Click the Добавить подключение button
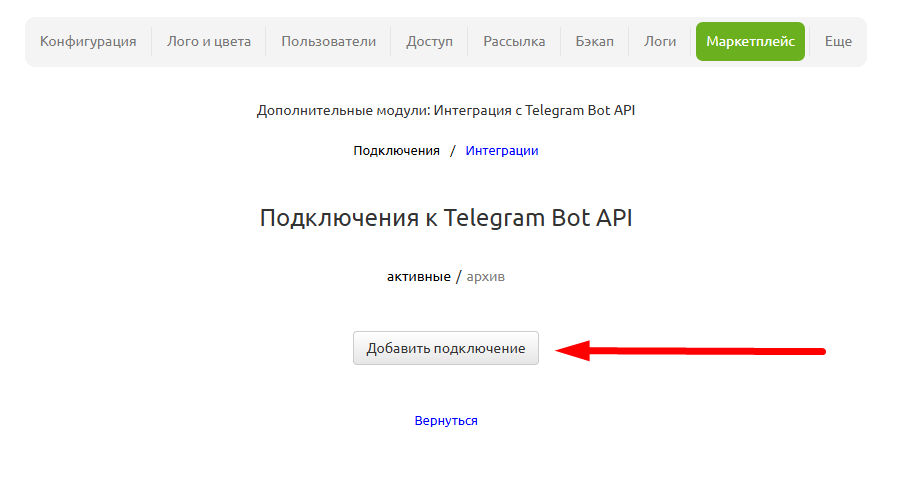Screen dimensions: 917x501 click(446, 348)
